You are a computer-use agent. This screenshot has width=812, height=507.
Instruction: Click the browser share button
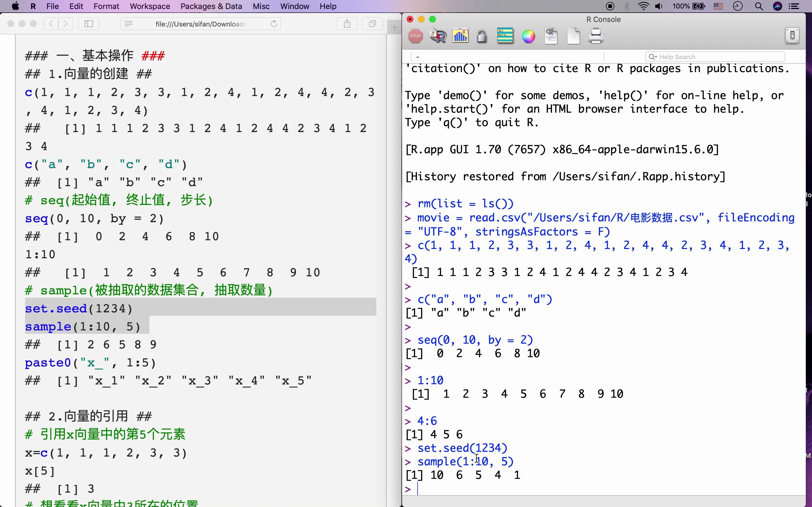tap(347, 24)
